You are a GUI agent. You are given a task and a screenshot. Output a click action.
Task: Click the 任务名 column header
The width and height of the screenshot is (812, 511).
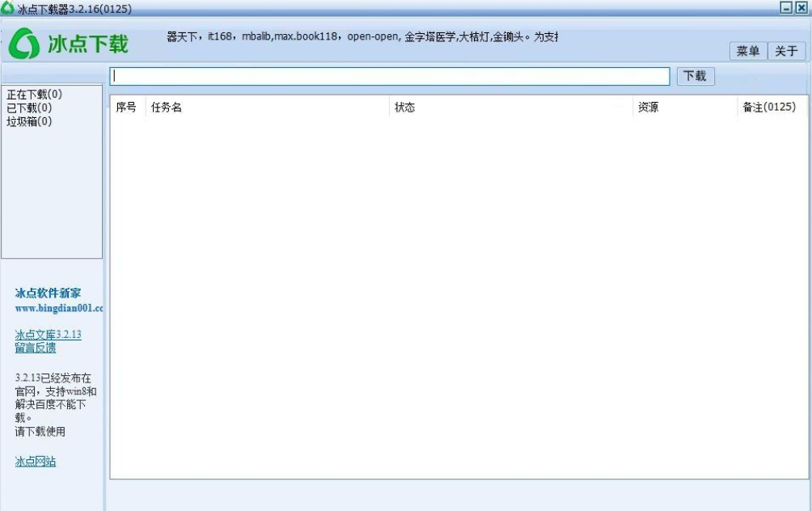(x=167, y=108)
